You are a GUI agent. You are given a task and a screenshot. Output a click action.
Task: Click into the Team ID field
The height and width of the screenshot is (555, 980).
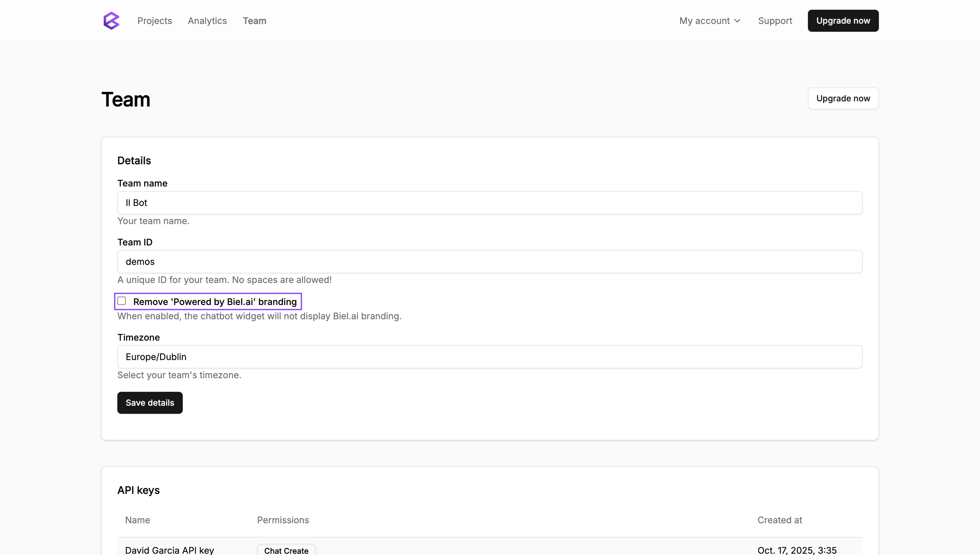[489, 262]
